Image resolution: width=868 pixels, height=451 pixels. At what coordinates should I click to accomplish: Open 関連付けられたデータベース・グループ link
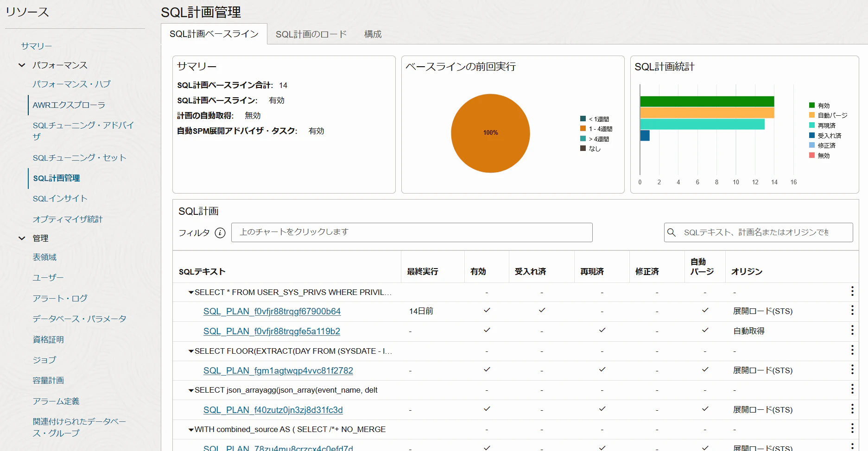pos(79,427)
